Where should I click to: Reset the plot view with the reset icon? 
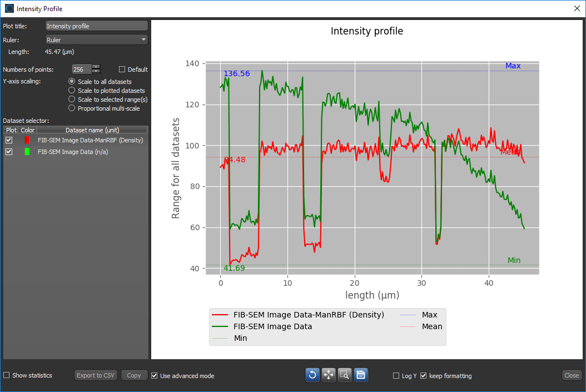(312, 375)
